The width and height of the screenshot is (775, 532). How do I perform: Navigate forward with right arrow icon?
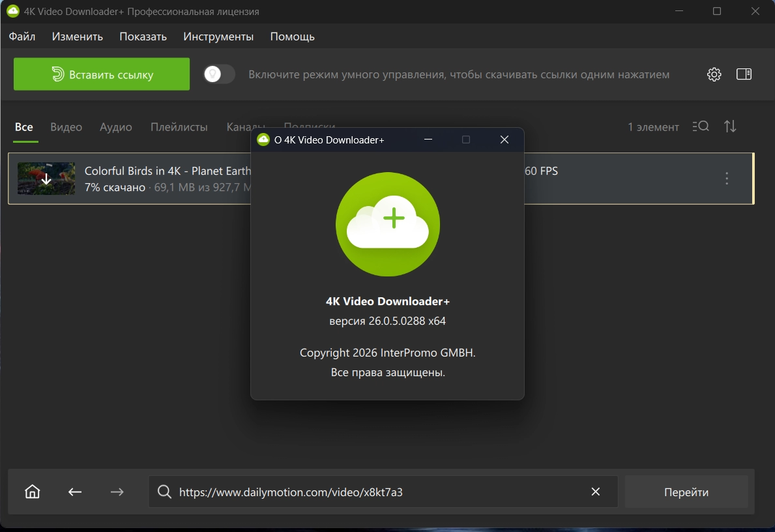(117, 492)
